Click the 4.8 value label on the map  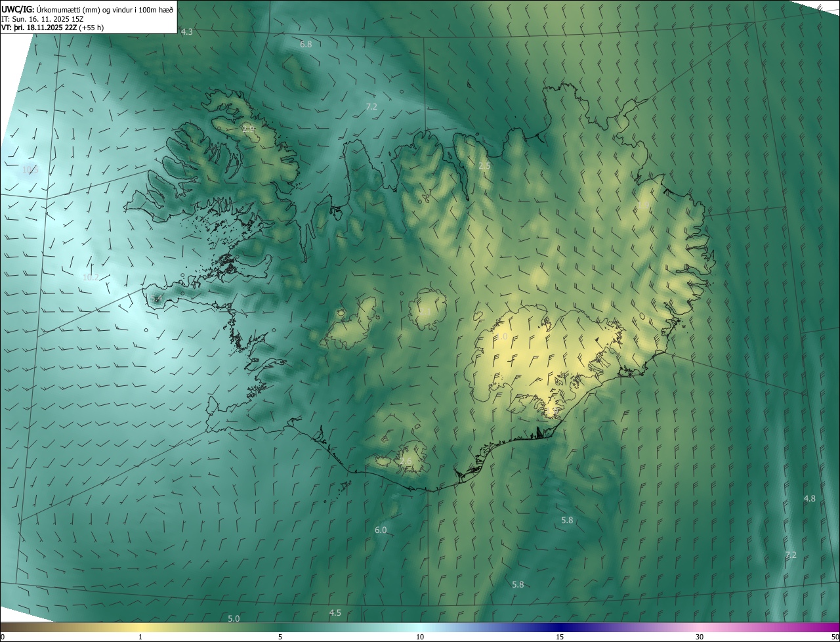(x=810, y=499)
